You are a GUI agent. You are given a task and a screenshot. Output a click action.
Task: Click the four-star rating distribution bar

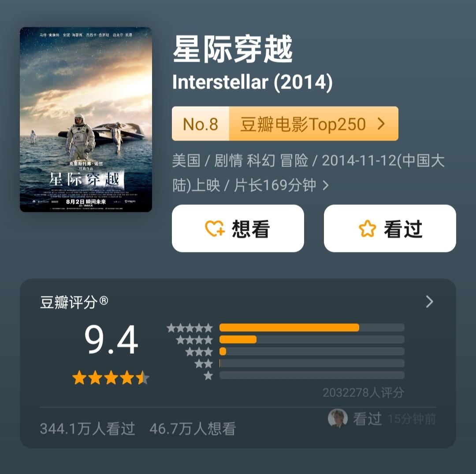pyautogui.click(x=312, y=340)
